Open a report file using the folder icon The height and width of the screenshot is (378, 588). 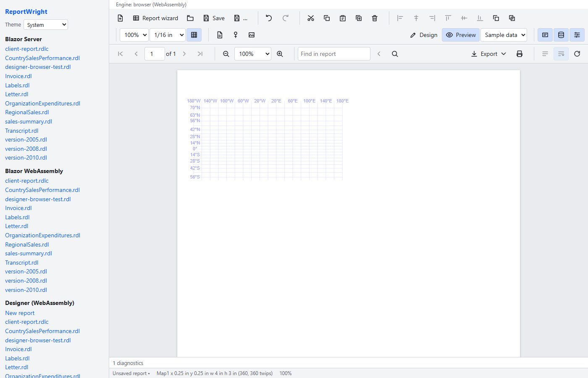190,18
